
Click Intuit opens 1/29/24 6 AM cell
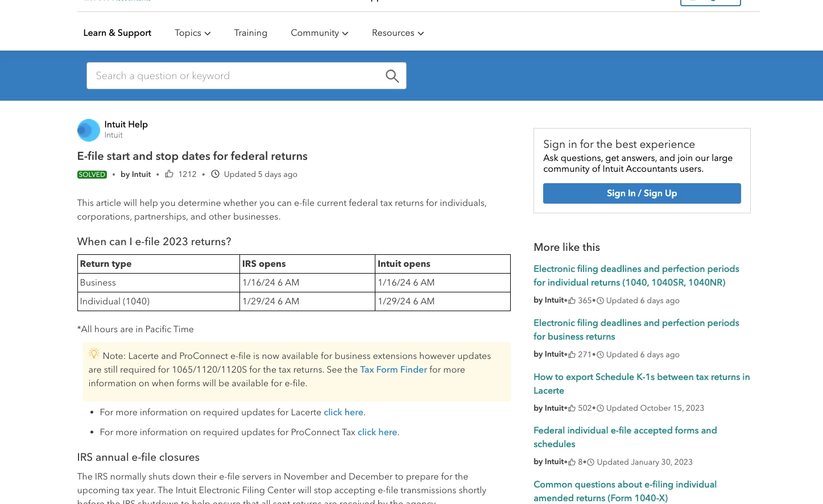point(442,301)
